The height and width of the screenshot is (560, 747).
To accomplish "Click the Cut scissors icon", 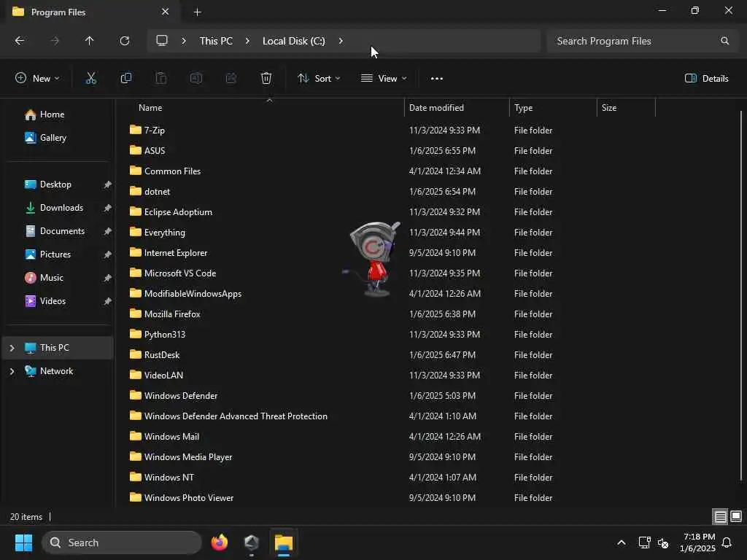I will (90, 79).
